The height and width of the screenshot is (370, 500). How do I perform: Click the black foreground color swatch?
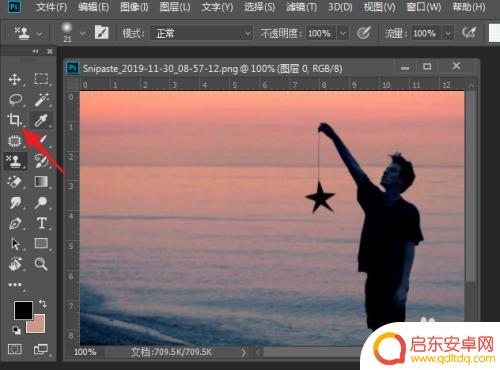tap(23, 310)
